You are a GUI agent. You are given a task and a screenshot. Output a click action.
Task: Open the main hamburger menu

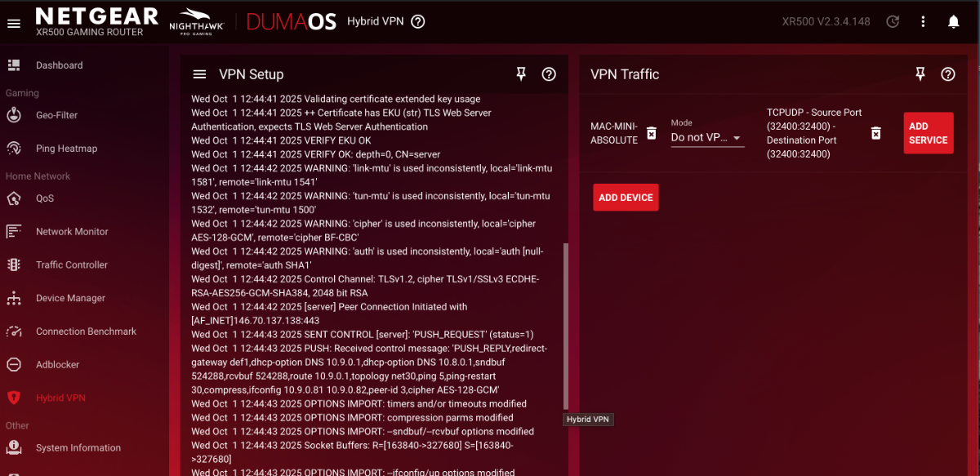pyautogui.click(x=14, y=23)
